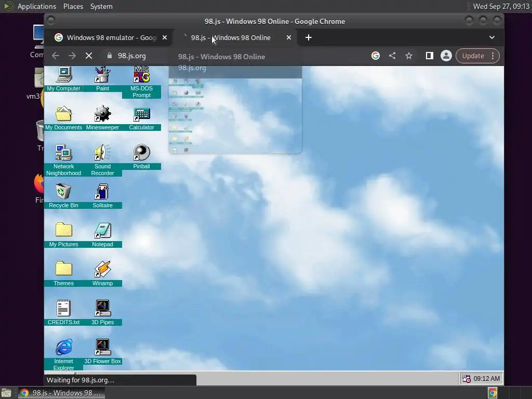Viewport: 532px width, 399px height.
Task: Launch the Winamp icon
Action: [x=102, y=274]
